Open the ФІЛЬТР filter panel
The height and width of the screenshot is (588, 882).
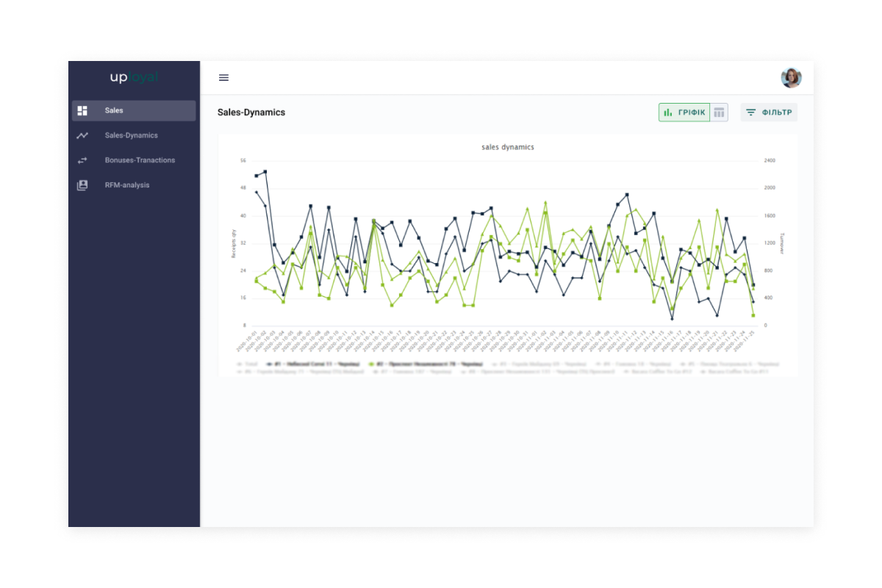[769, 112]
